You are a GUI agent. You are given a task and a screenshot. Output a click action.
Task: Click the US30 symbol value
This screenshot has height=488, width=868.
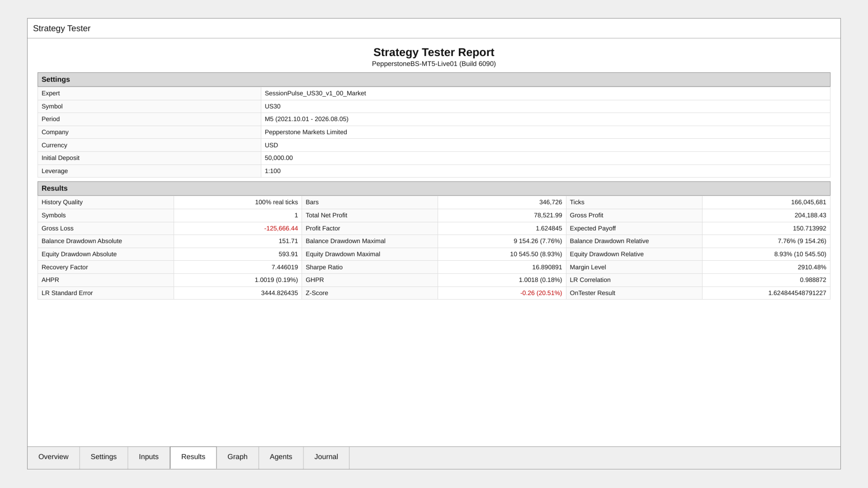[x=273, y=107]
